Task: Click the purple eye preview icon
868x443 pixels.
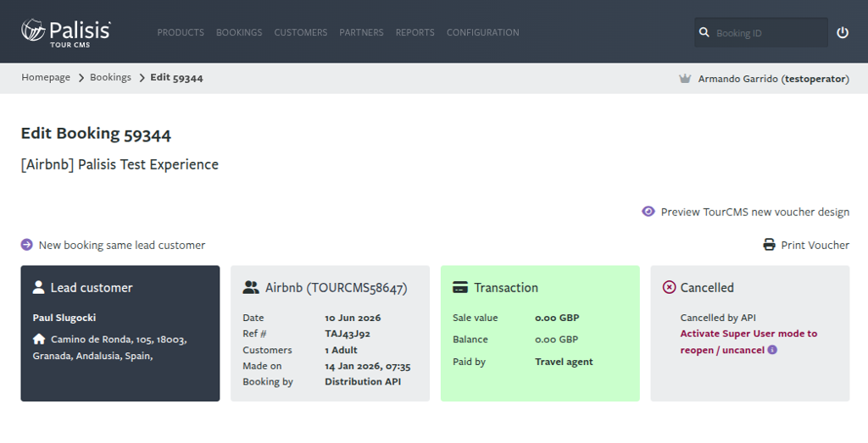Action: (648, 211)
